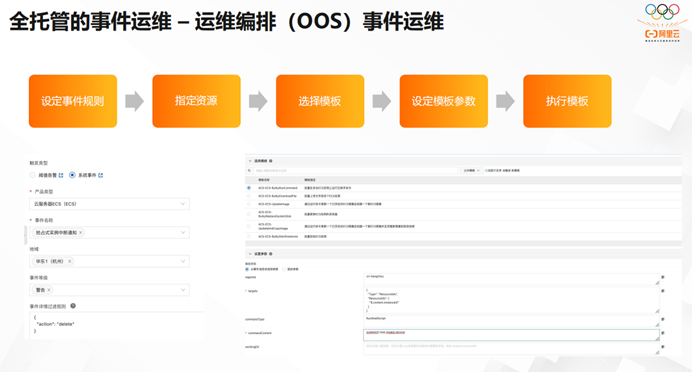Show help for 事件详情过滤规则
The width and height of the screenshot is (692, 372).
[73, 306]
